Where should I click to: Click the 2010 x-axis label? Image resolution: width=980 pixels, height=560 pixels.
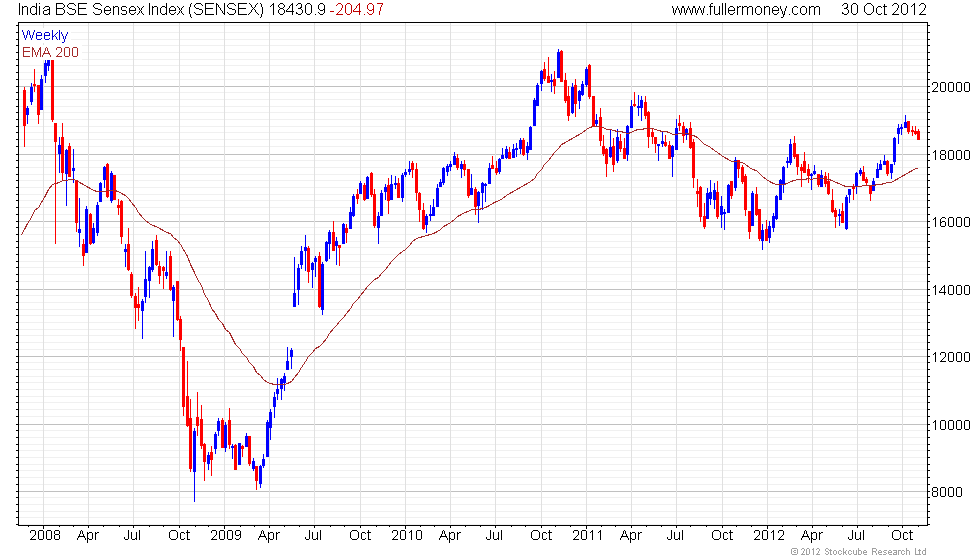coord(406,536)
